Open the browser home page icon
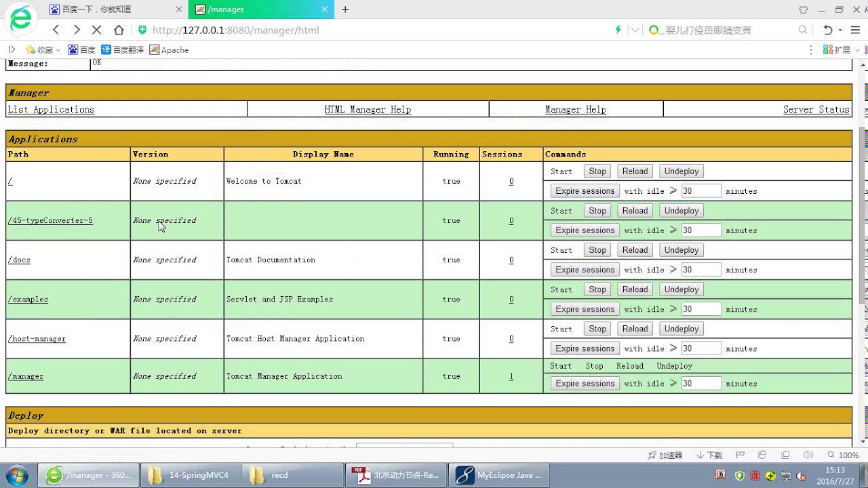This screenshot has width=868, height=488. coord(119,30)
